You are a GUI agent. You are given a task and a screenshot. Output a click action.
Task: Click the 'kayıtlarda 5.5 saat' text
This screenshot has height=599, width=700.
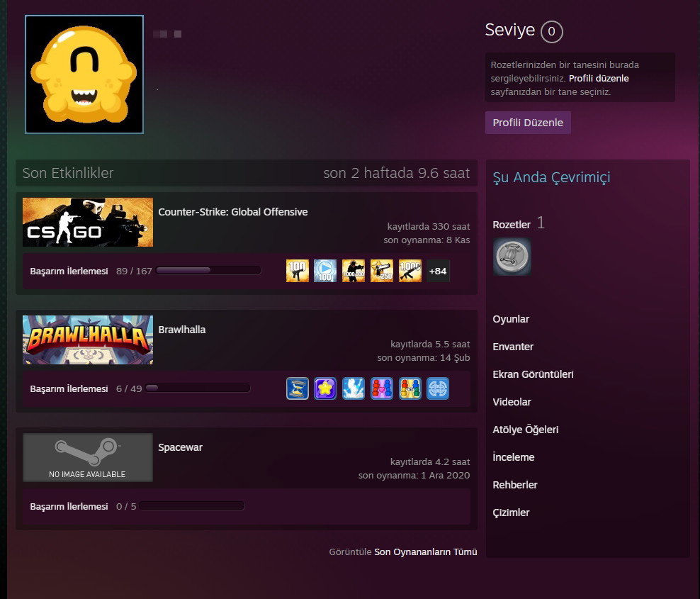[430, 344]
